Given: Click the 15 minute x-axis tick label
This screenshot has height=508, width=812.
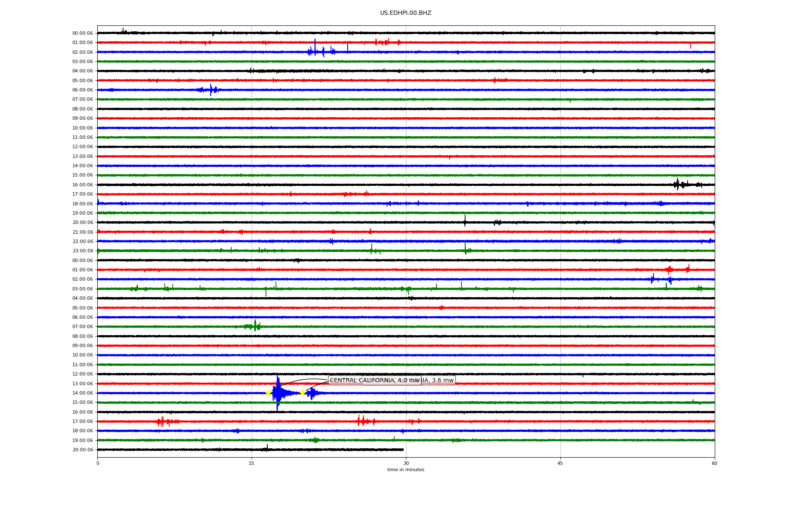Looking at the screenshot, I should coord(252,463).
